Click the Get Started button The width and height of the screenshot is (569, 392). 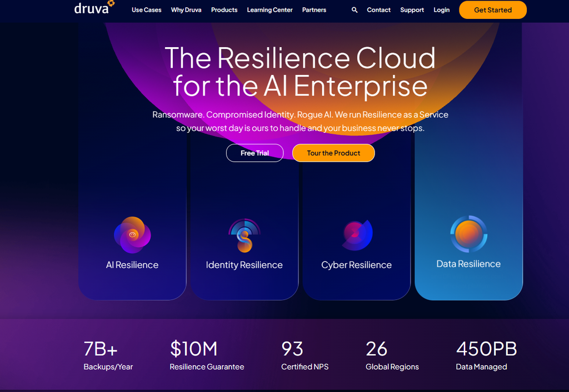pos(493,10)
